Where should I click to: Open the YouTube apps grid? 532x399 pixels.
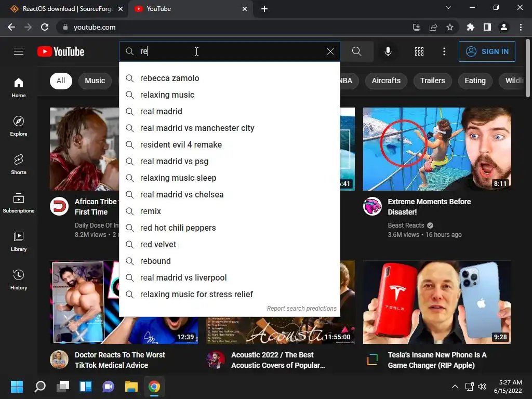pyautogui.click(x=419, y=51)
